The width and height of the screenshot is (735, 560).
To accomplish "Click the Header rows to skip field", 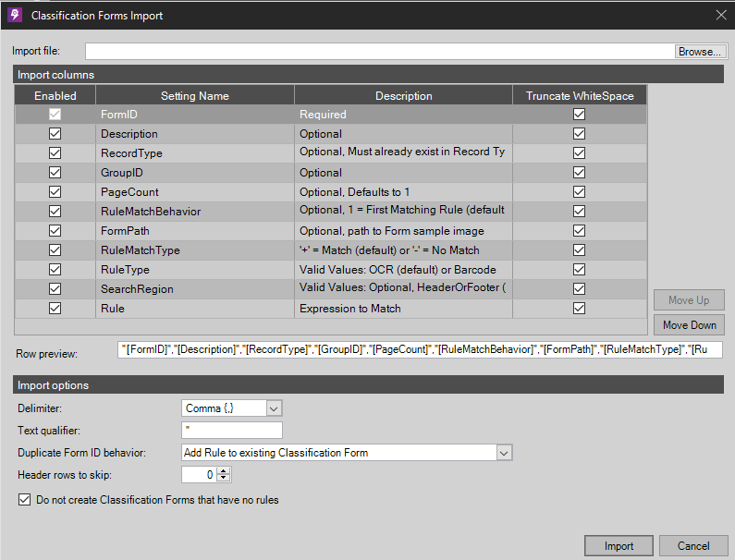I will click(199, 475).
